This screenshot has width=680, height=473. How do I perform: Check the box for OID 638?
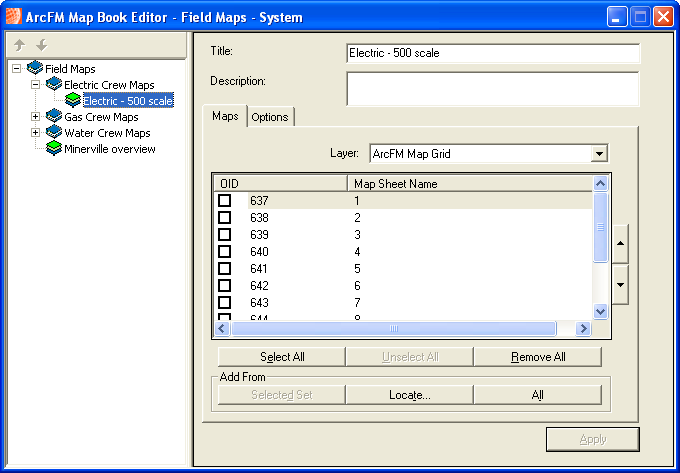tap(225, 217)
